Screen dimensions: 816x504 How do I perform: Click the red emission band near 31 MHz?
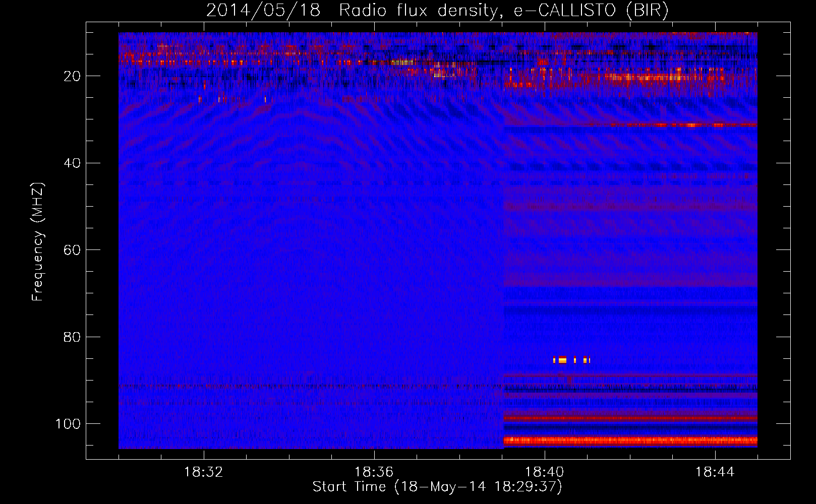(683, 124)
